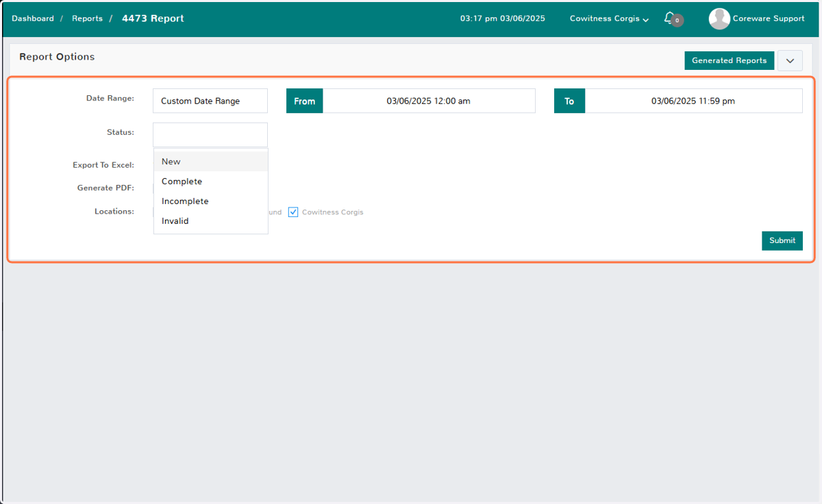Screen dimensions: 822x504
Task: Submit the report options
Action: coord(782,240)
